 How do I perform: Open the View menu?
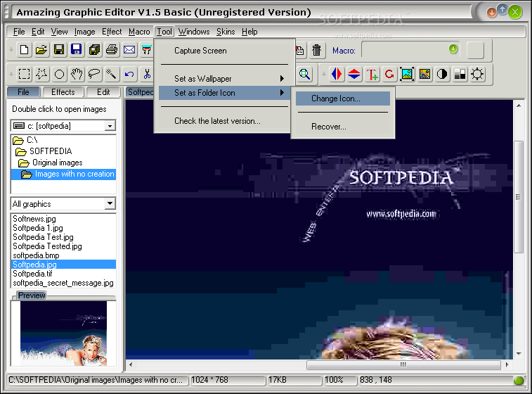59,32
